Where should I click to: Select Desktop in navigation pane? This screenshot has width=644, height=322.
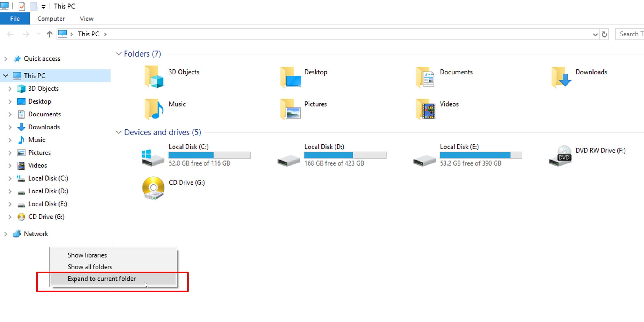(40, 101)
